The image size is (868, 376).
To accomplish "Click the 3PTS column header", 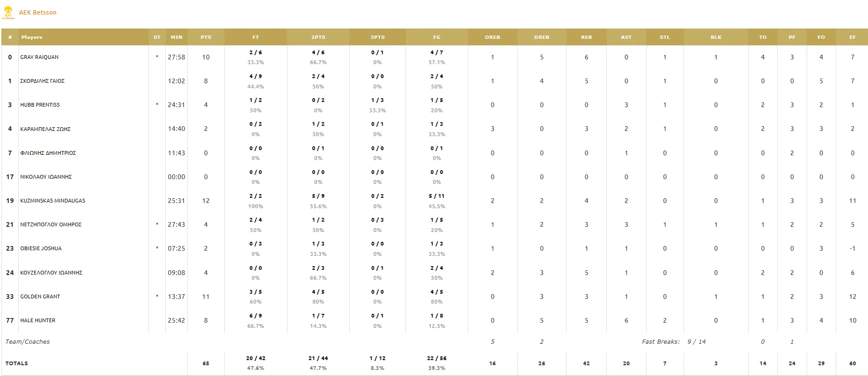I will 377,37.
